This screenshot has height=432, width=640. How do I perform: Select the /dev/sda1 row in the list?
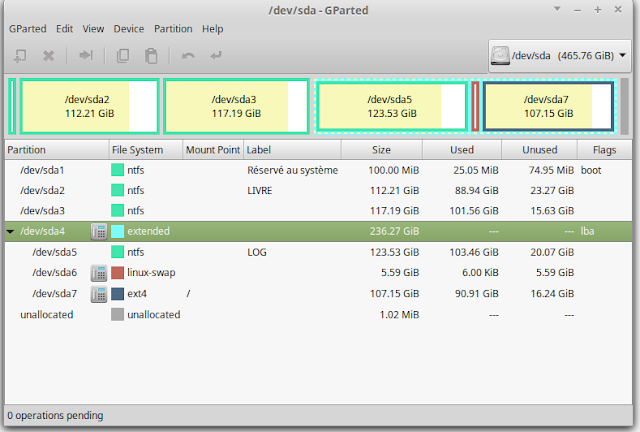point(318,170)
